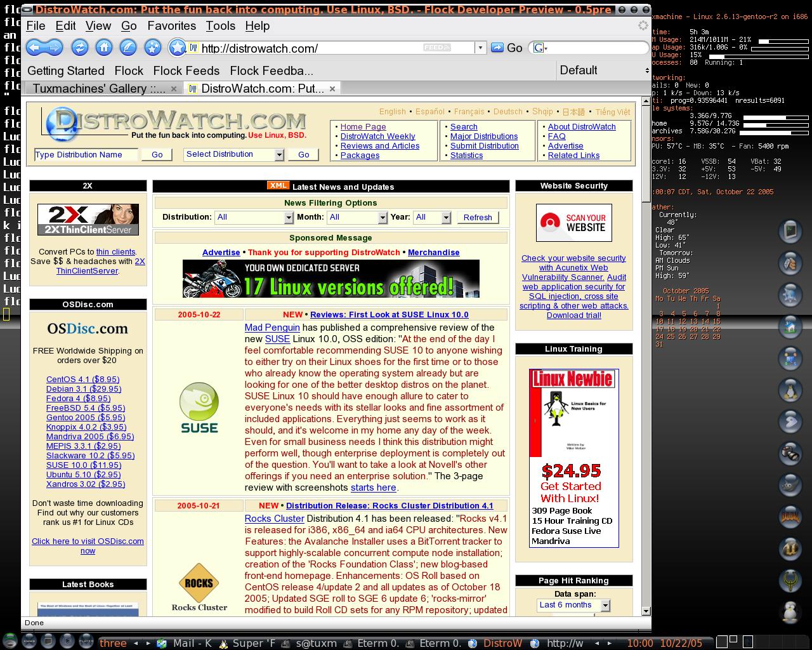Launch GIMP from the dock
This screenshot has width=812, height=650.
coord(790,485)
